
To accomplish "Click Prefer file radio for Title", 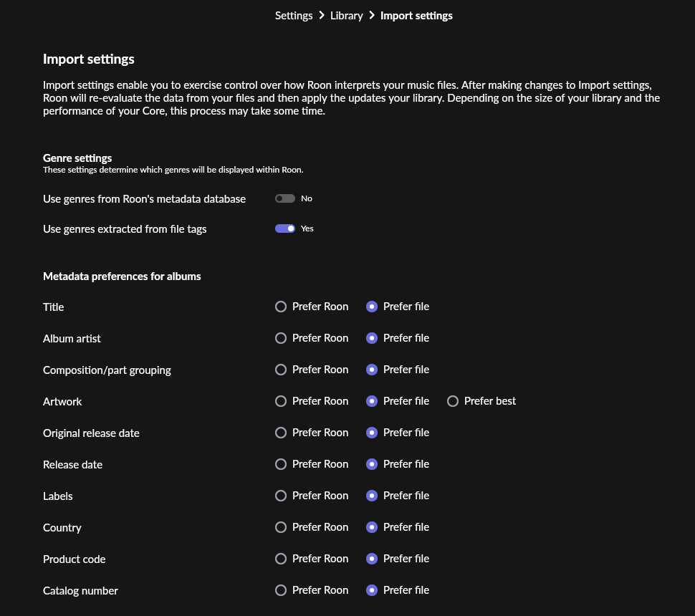I will pyautogui.click(x=371, y=307).
